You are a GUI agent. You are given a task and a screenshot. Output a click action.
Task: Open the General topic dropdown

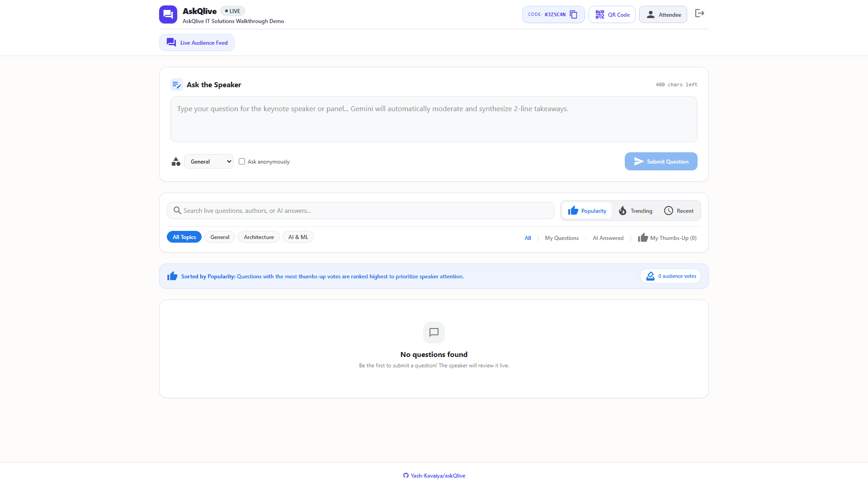pyautogui.click(x=208, y=161)
